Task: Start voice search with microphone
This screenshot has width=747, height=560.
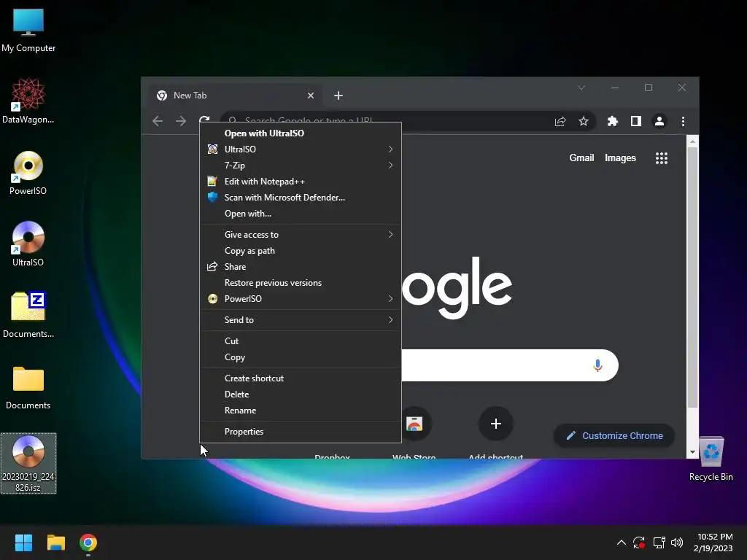Action: 597,365
